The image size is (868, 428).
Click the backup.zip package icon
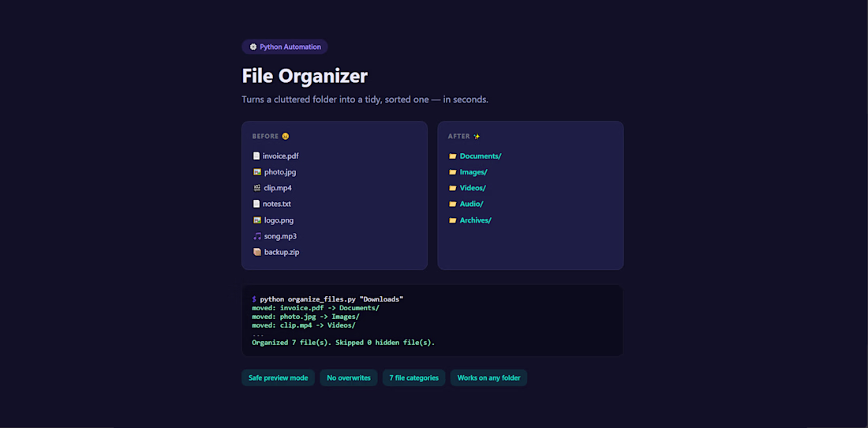[257, 252]
